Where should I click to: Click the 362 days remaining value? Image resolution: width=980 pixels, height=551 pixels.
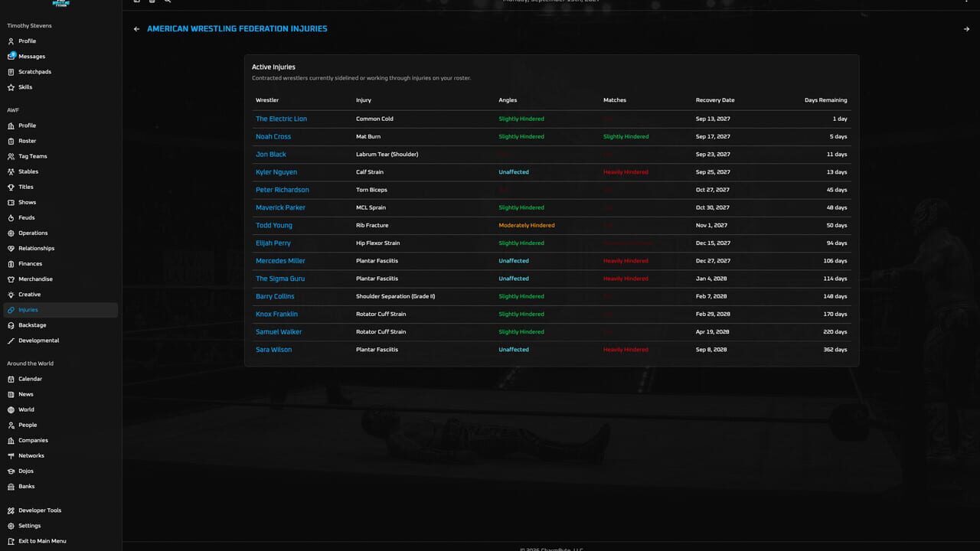point(835,350)
